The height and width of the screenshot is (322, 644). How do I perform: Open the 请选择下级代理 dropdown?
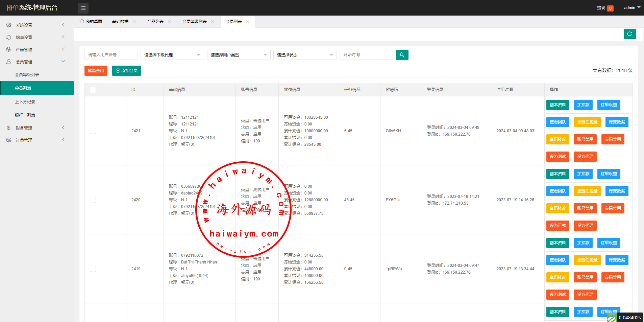(x=172, y=55)
